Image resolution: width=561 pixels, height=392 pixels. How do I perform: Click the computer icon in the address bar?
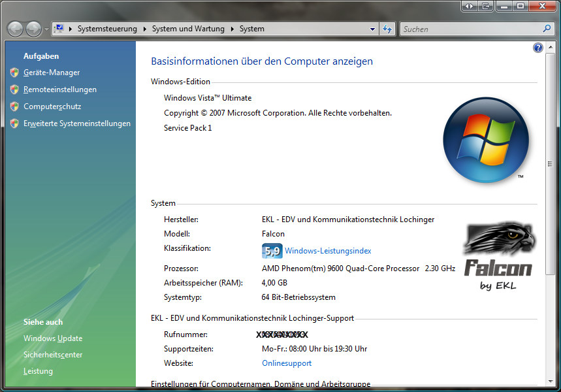59,29
